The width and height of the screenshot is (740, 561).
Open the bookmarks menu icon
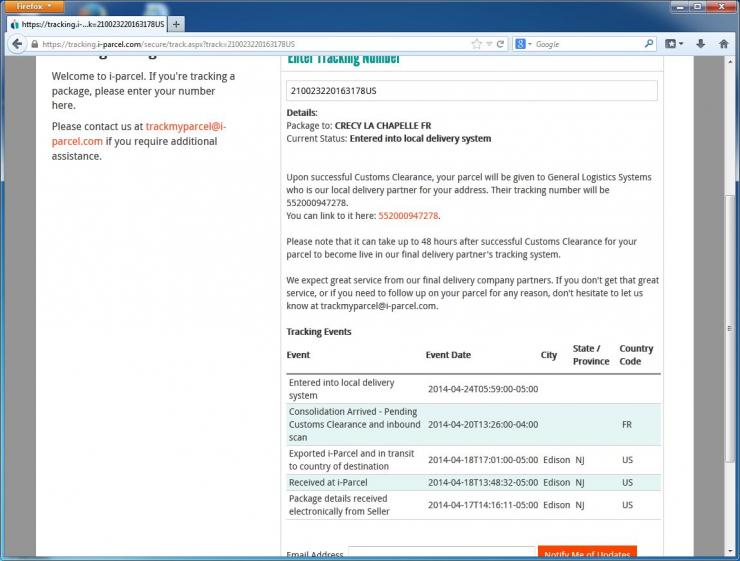coord(674,44)
